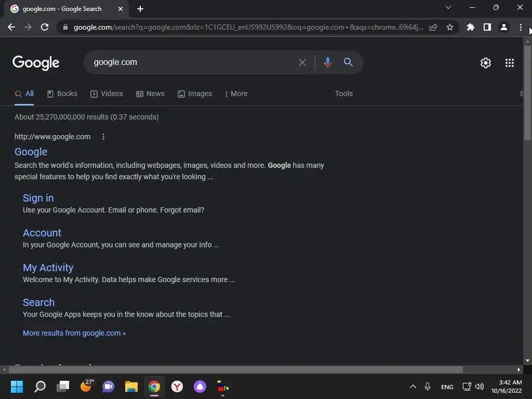The image size is (532, 399).
Task: Click the system tray microphone icon
Action: pos(428,387)
